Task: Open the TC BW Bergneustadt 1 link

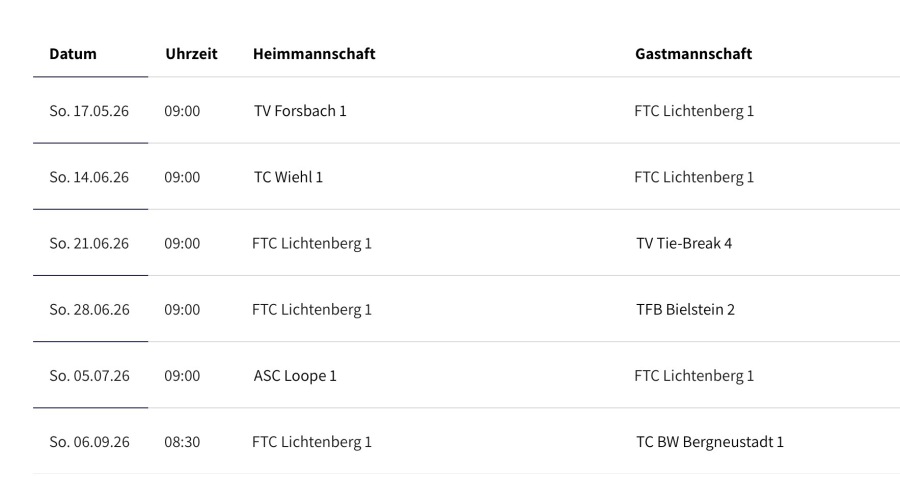Action: (709, 442)
